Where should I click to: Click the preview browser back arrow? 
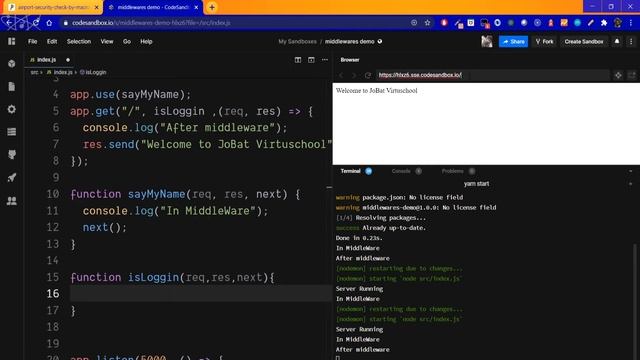pos(342,75)
